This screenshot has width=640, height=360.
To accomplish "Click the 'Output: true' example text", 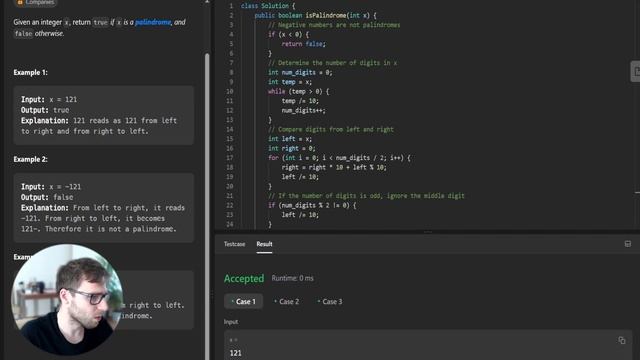I will [45, 110].
